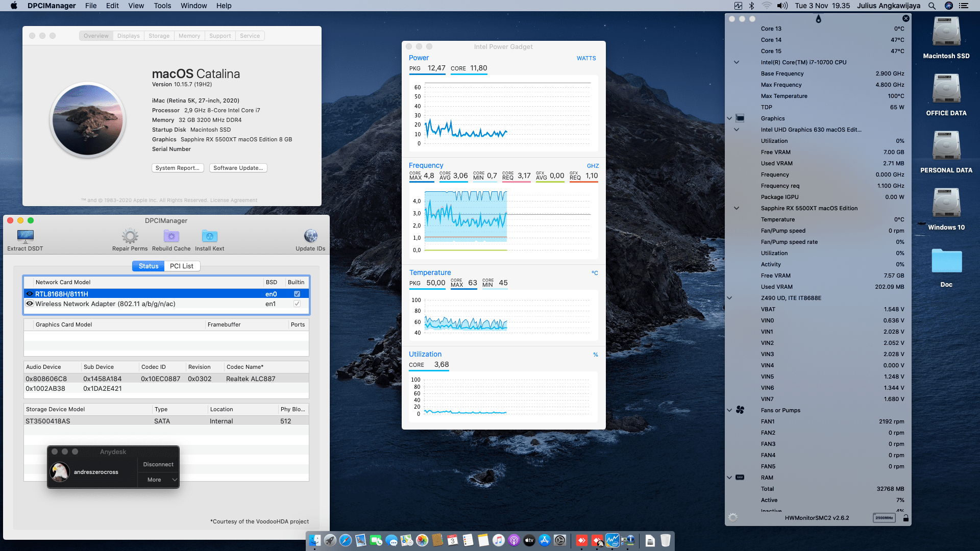Open the License Agreement link
Viewport: 980px width, 551px height.
pyautogui.click(x=234, y=200)
